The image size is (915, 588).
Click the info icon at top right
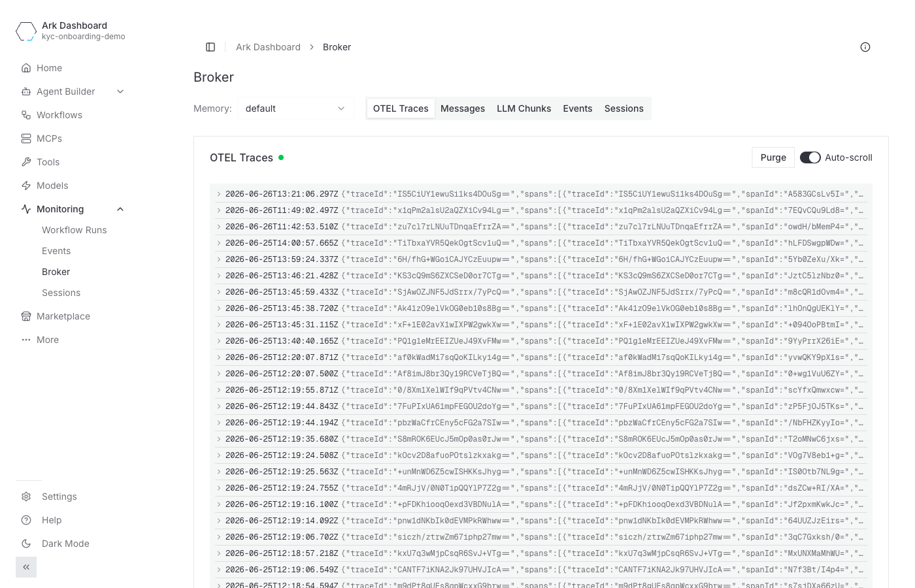[x=865, y=47]
